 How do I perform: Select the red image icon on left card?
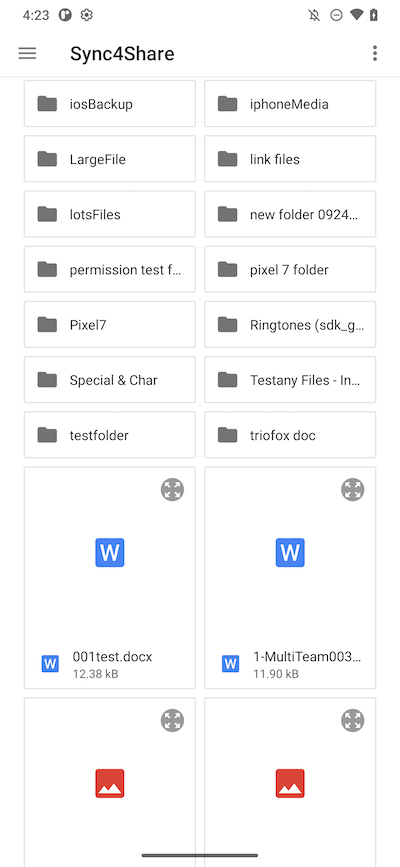click(x=110, y=783)
